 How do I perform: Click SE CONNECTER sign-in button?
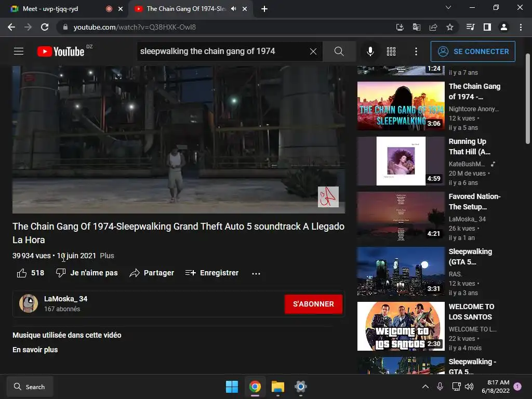(x=473, y=51)
